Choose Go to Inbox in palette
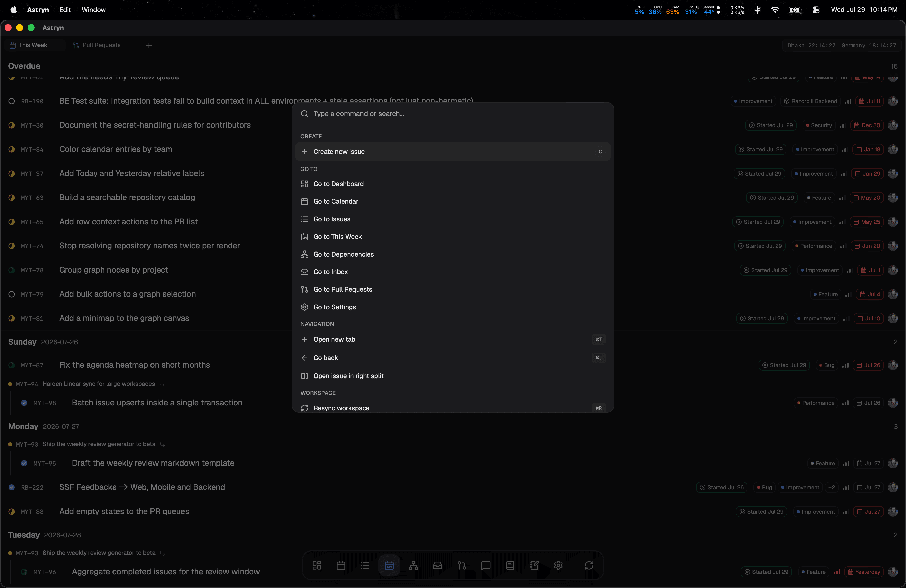Viewport: 906px width, 588px height. (x=452, y=272)
